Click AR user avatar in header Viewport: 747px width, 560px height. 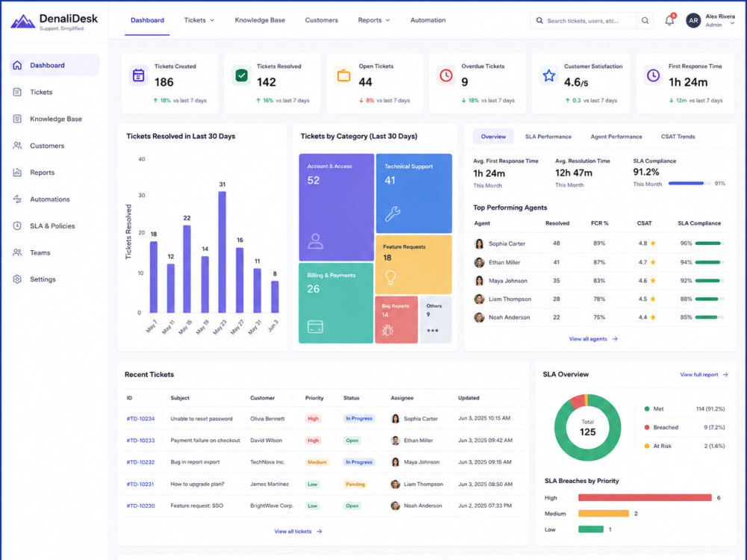(x=693, y=20)
